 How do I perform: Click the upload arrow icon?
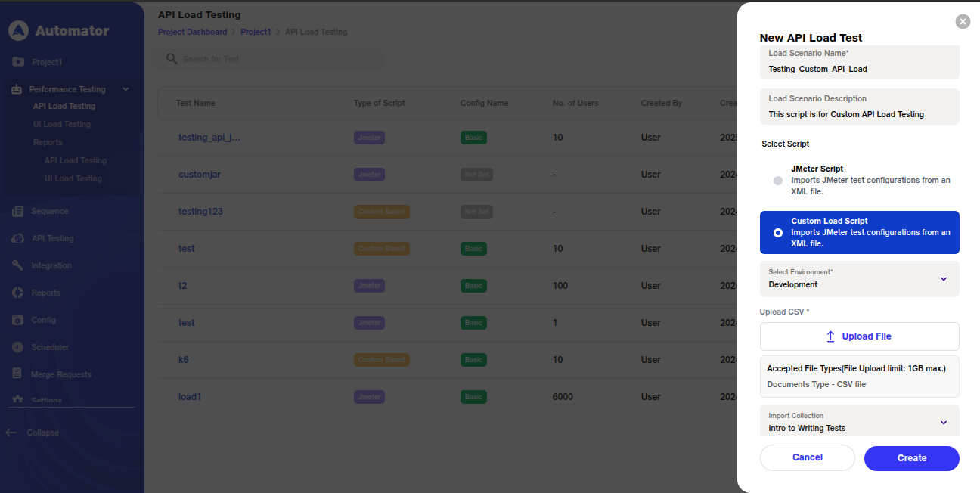830,336
